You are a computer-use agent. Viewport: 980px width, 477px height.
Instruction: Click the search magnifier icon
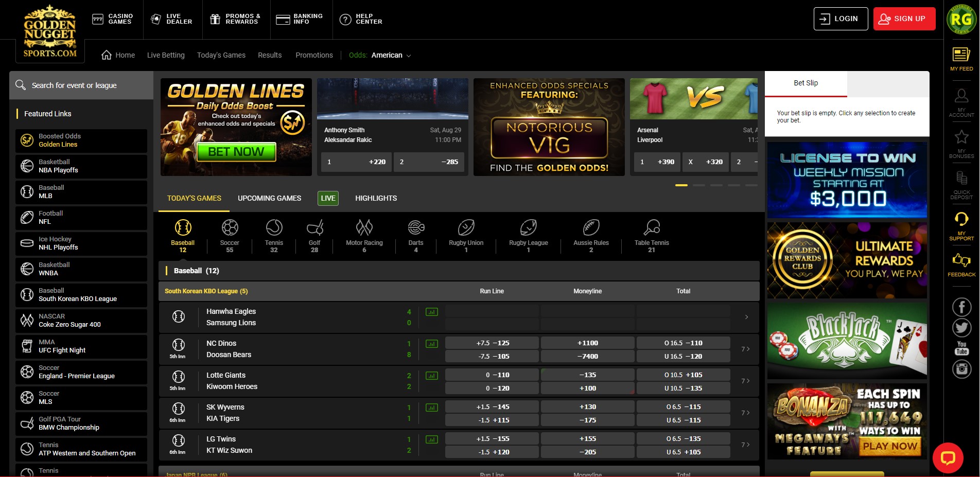click(x=21, y=85)
